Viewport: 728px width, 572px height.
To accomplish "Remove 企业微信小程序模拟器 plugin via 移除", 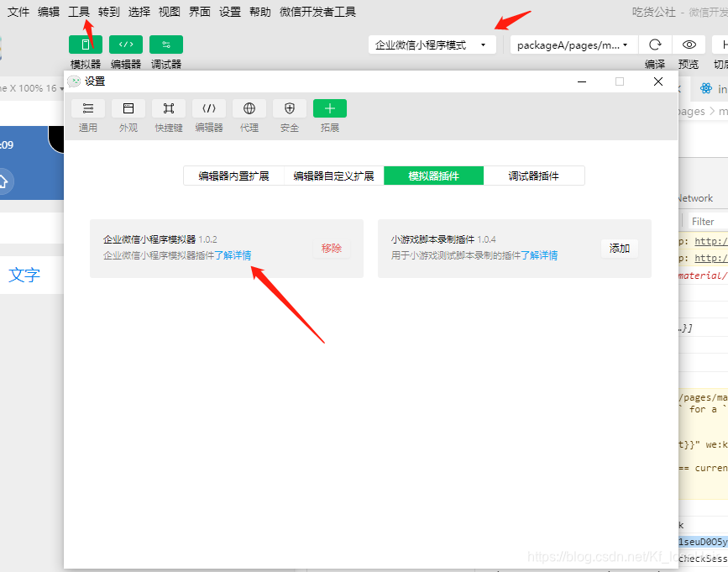I will (x=332, y=249).
